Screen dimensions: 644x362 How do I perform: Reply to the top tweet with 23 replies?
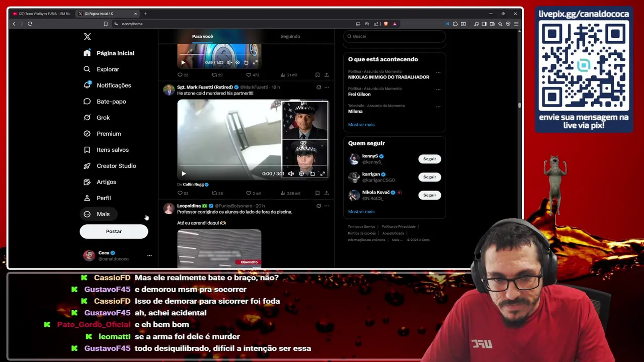pyautogui.click(x=183, y=75)
